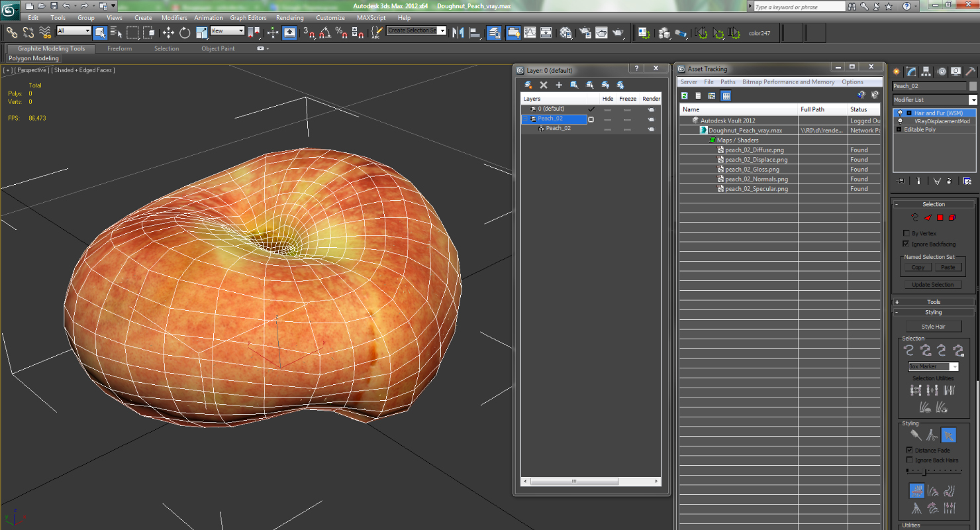The image size is (980, 530).
Task: Open the Rendering menu
Action: coord(289,18)
